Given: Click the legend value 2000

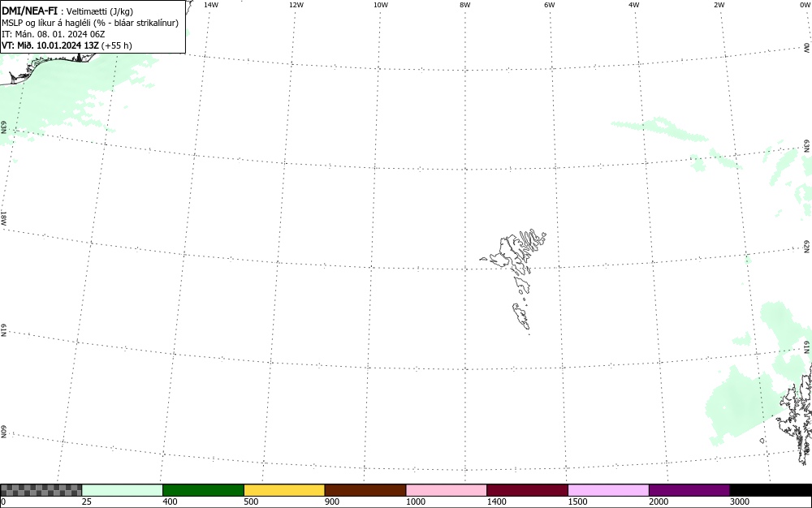Looking at the screenshot, I should point(659,502).
